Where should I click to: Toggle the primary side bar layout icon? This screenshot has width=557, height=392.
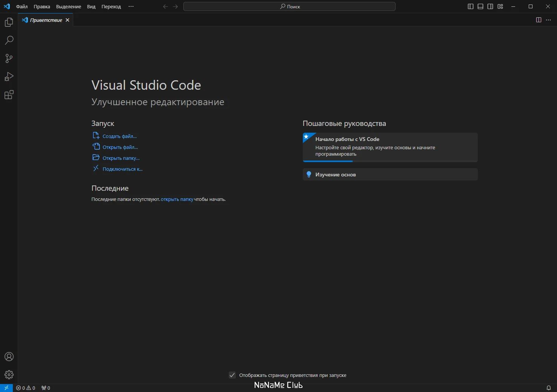pyautogui.click(x=471, y=6)
